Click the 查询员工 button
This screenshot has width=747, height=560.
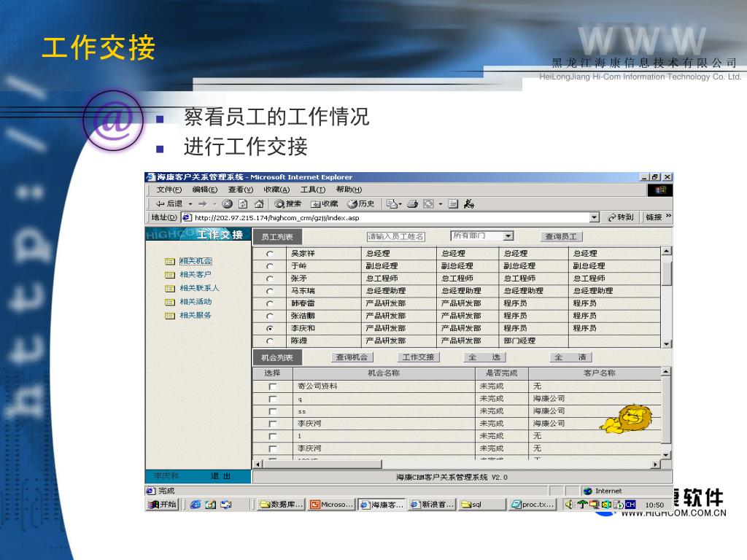pos(561,236)
